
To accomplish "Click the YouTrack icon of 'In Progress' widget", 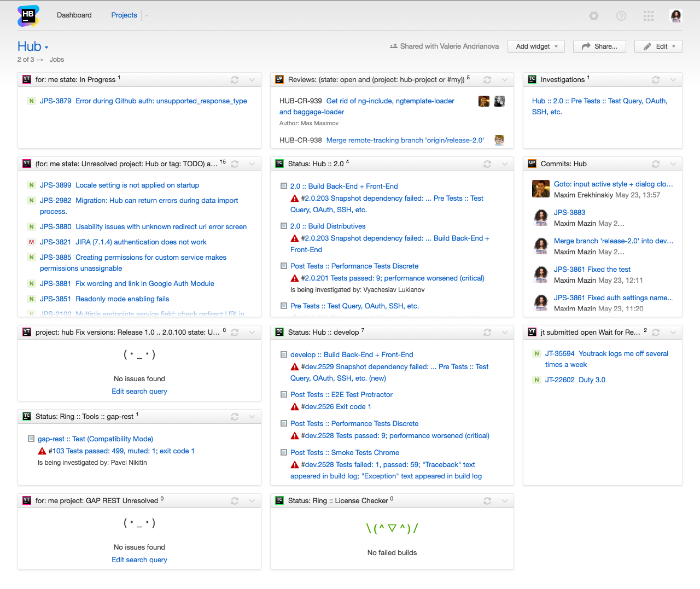I will click(x=27, y=79).
